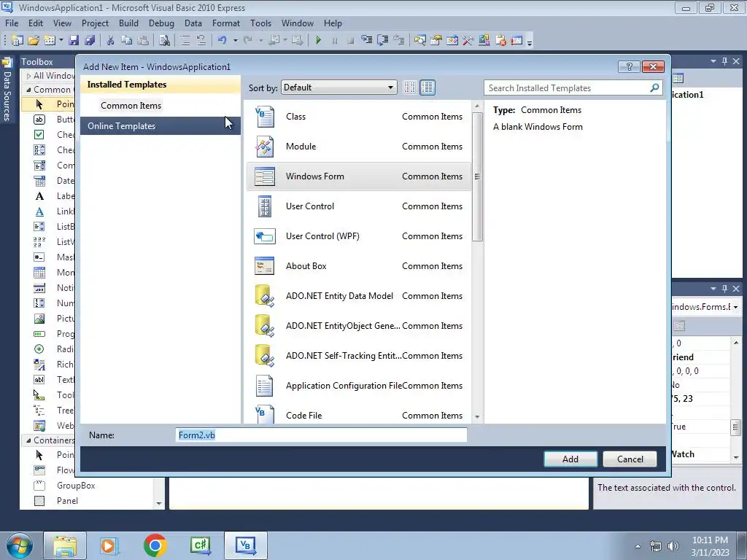
Task: Click the Error List toolbar icon
Action: 500,41
